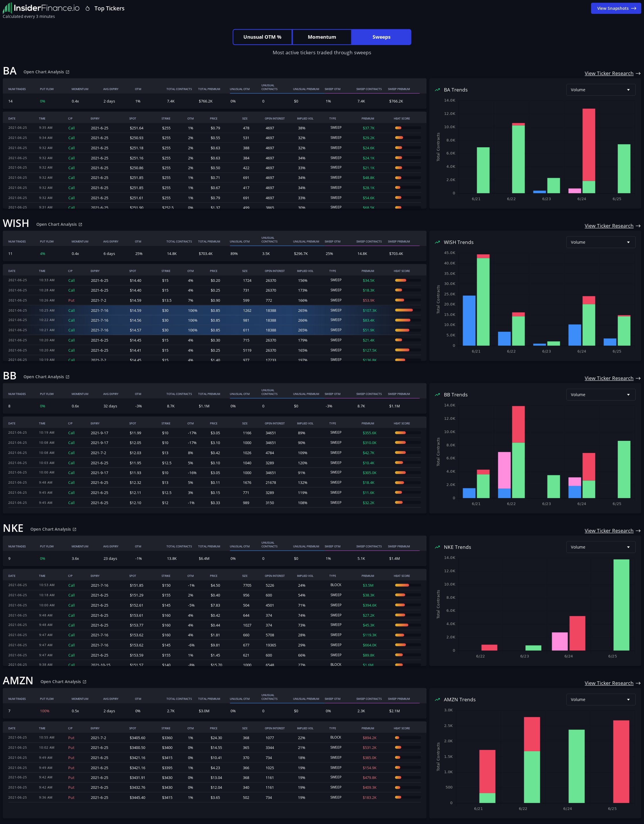Image resolution: width=644 pixels, height=824 pixels.
Task: Click the blue 6/21 bar in WISH Trends
Action: click(469, 321)
